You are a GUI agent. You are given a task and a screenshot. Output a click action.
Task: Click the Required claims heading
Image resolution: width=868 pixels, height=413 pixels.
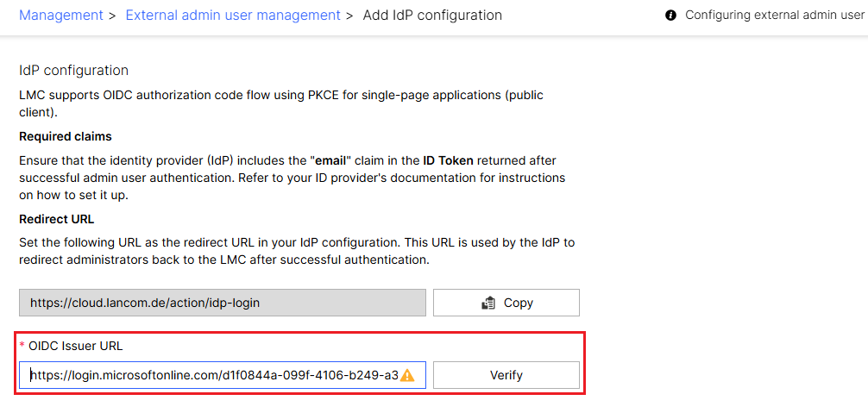66,136
